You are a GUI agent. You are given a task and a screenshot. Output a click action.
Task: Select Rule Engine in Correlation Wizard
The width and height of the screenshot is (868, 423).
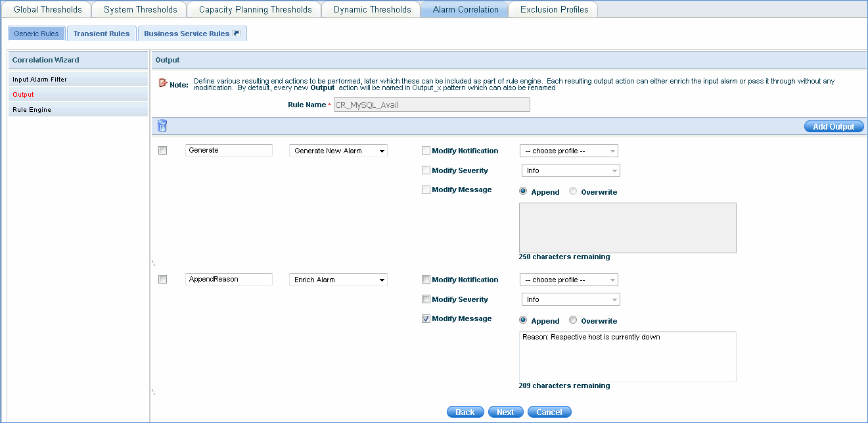pyautogui.click(x=32, y=110)
